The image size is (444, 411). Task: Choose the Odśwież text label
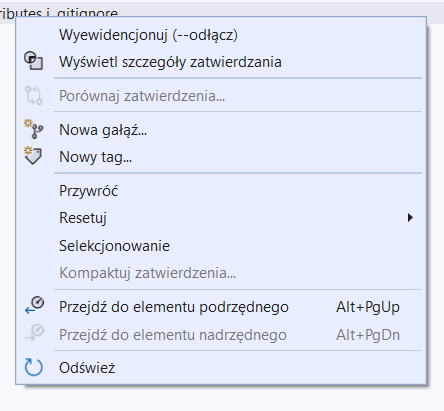tap(87, 368)
